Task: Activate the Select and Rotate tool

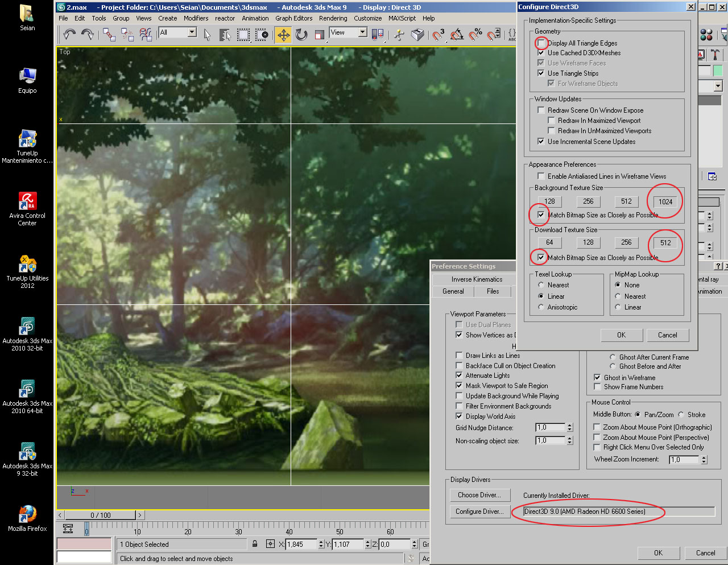Action: (x=301, y=35)
